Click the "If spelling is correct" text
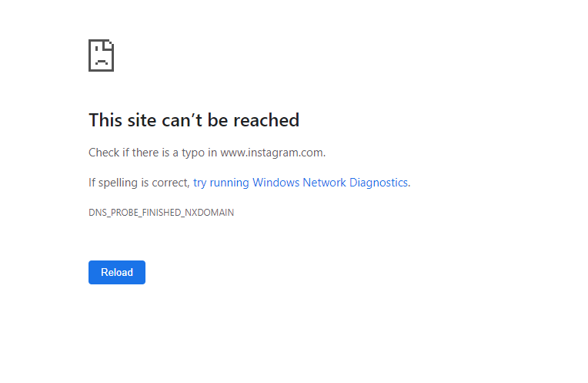Viewport: 588px width, 383px height. click(x=139, y=183)
